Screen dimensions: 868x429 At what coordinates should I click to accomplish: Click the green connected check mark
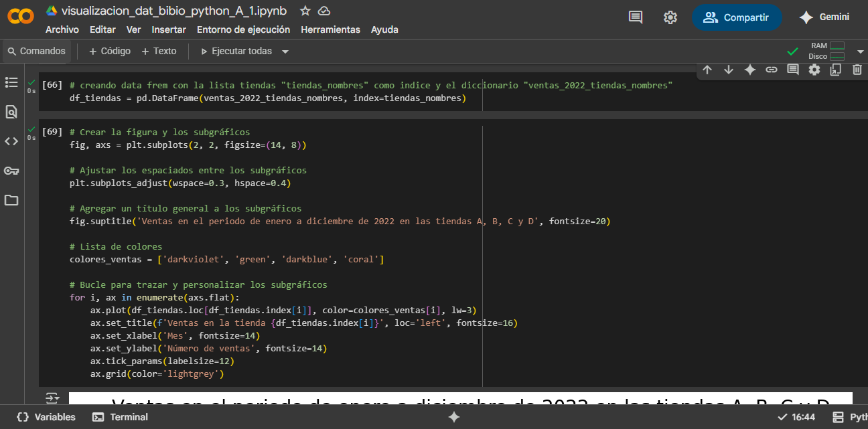coord(792,52)
